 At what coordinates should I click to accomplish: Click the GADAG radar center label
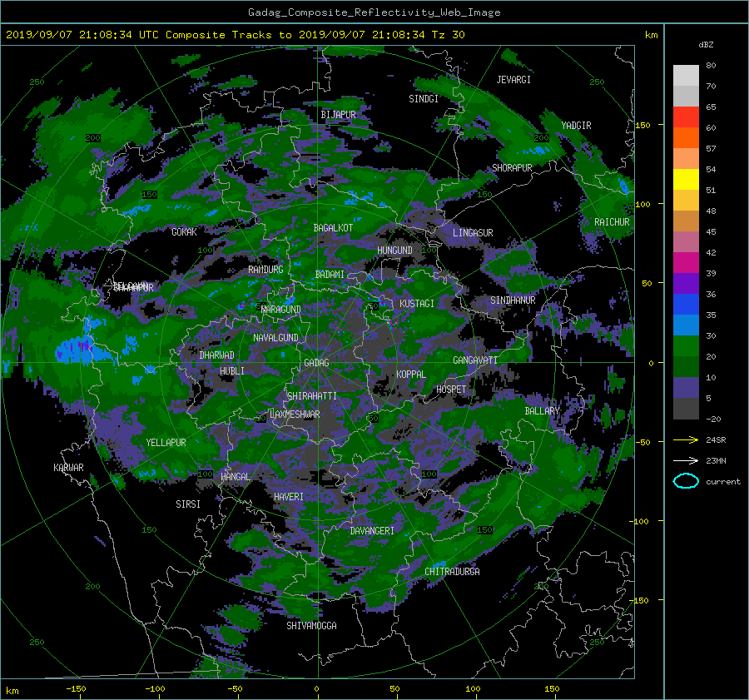point(316,363)
